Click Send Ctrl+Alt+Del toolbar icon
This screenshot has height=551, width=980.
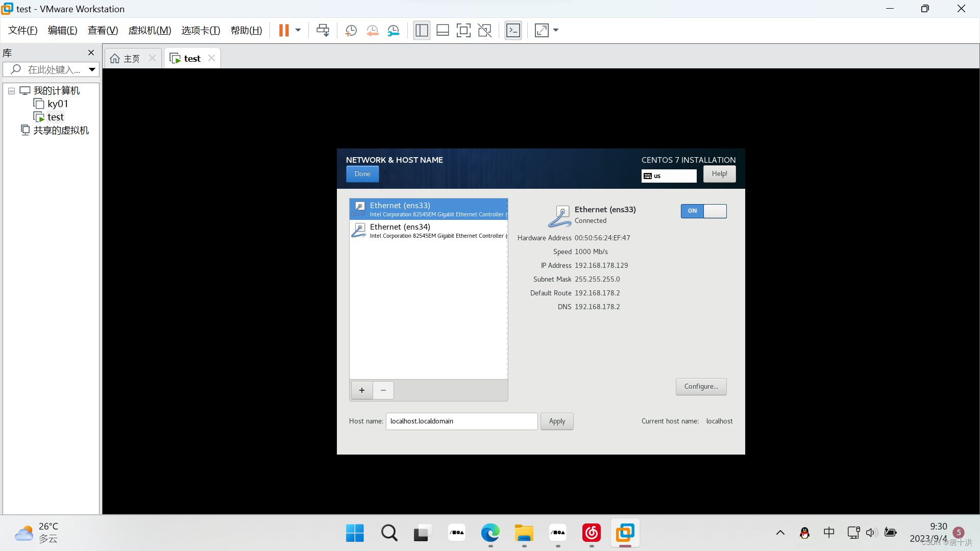pos(323,31)
